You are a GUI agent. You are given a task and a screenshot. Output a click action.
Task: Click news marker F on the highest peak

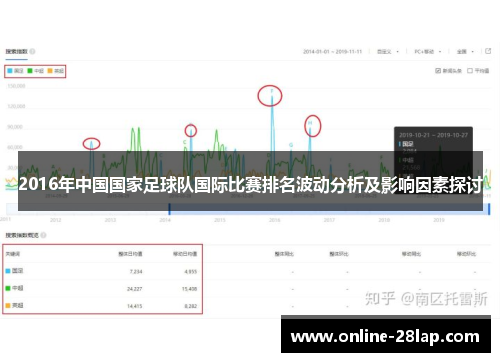coord(272,91)
